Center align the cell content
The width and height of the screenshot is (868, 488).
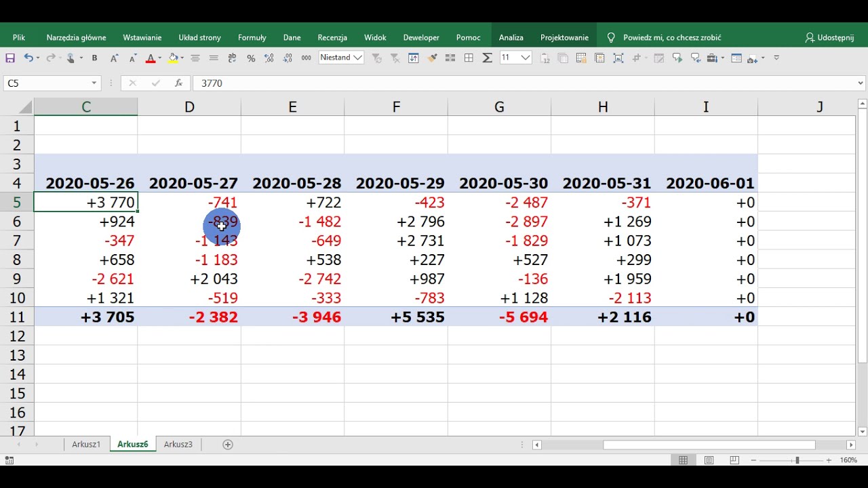click(x=195, y=58)
